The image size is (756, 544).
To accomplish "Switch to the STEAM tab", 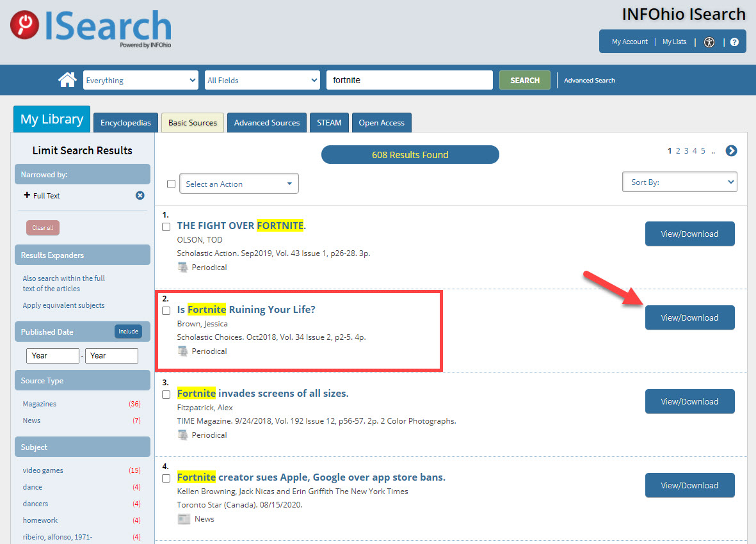I will 329,122.
